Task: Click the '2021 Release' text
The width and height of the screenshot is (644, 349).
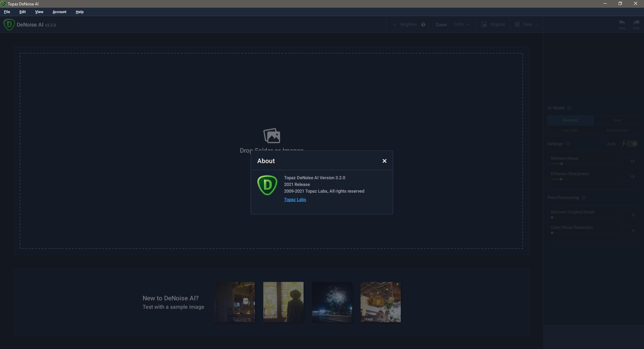Action: (297, 185)
